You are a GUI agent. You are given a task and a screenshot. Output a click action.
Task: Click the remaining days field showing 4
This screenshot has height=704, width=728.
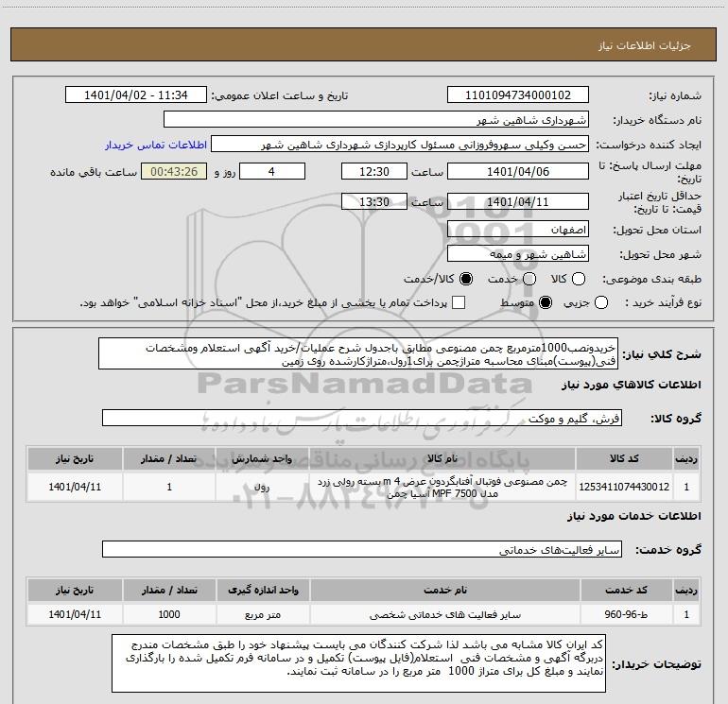[x=272, y=171]
